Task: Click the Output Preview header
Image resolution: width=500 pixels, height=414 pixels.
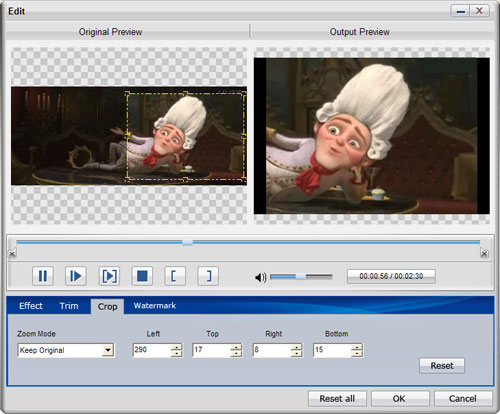Action: coord(360,32)
